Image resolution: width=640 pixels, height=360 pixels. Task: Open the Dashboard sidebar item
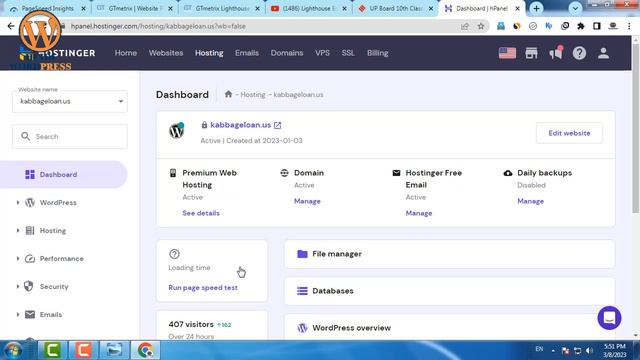(x=63, y=174)
